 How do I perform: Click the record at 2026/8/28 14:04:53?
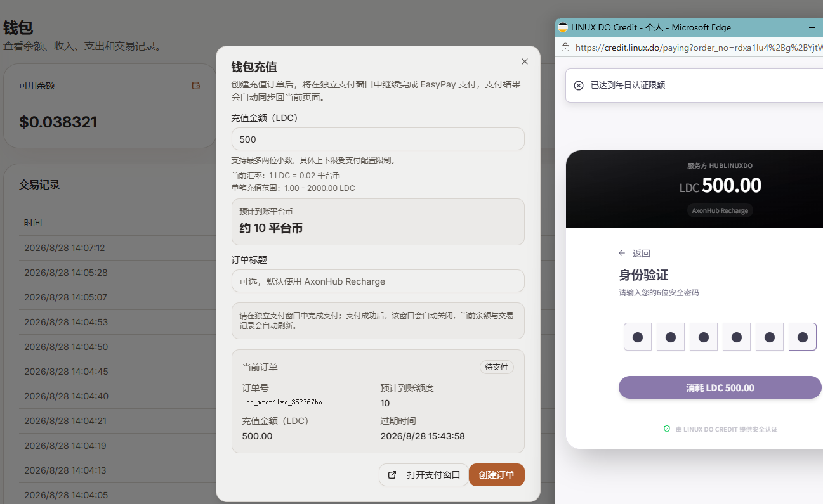point(66,322)
